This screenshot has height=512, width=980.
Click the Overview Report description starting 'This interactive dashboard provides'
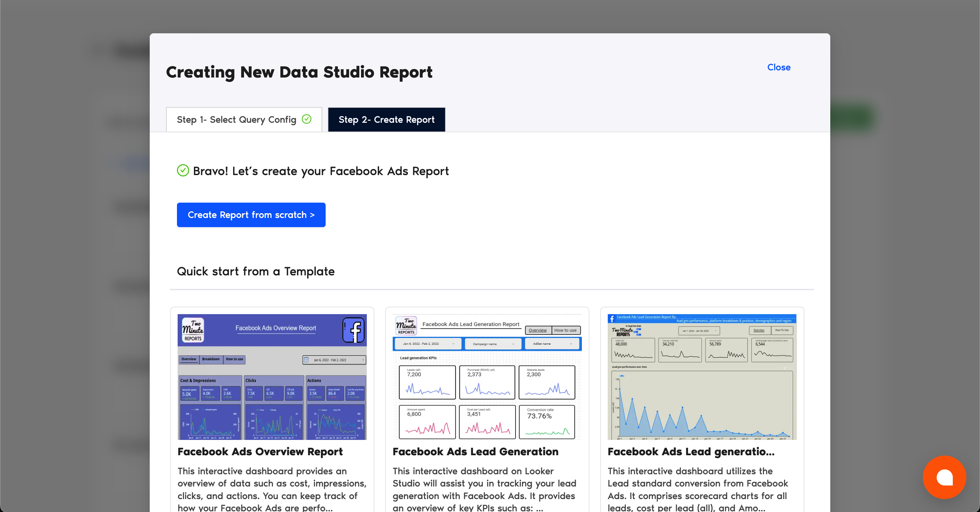[272, 489]
